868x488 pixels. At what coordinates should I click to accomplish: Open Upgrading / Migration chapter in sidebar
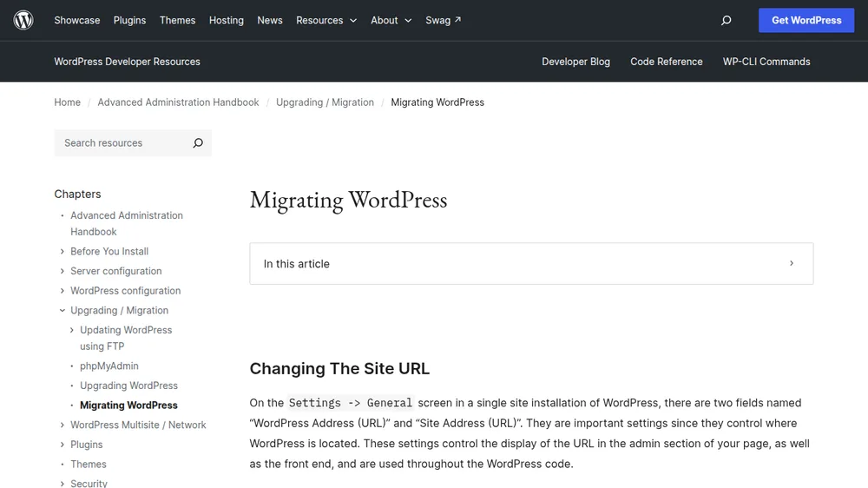[119, 310]
